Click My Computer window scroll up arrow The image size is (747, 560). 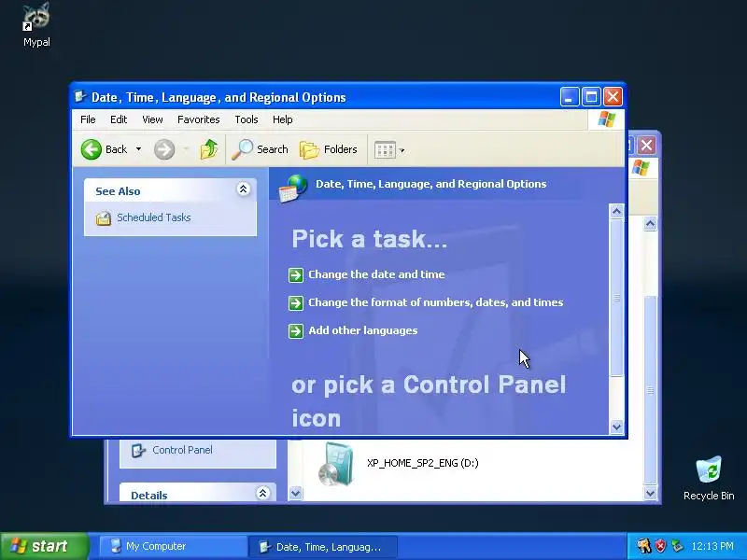[x=650, y=224]
